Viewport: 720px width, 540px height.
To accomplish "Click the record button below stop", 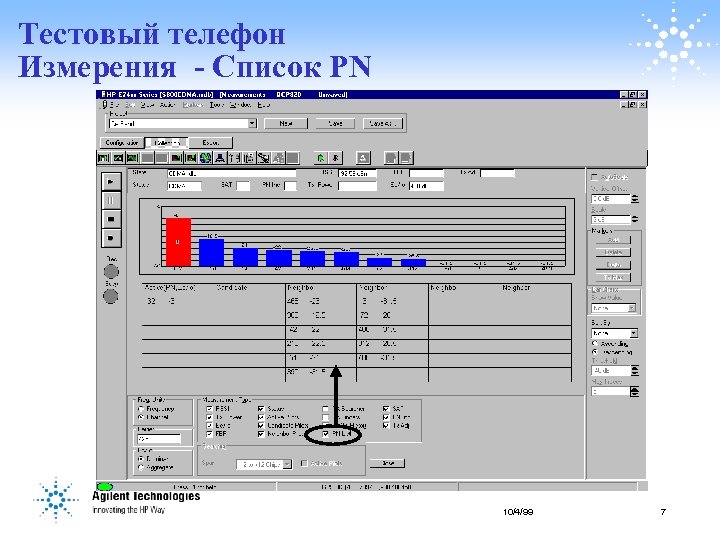I will click(x=111, y=238).
